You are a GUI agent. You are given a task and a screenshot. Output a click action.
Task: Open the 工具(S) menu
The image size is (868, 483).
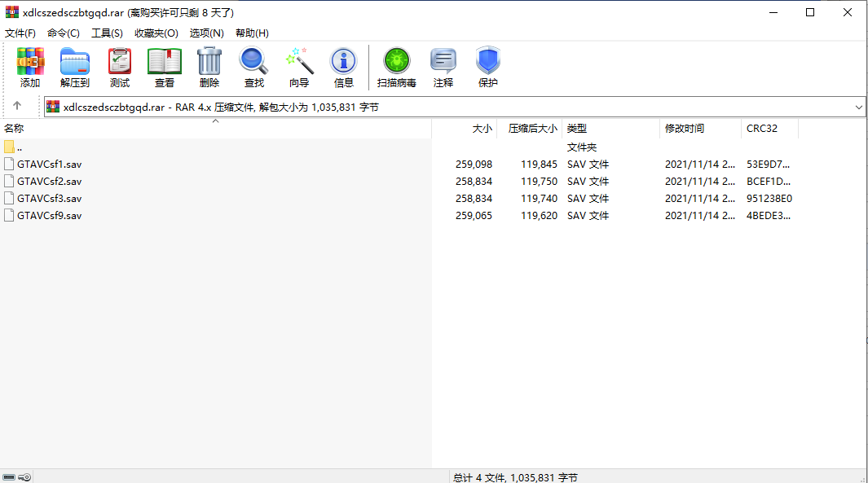pos(107,33)
